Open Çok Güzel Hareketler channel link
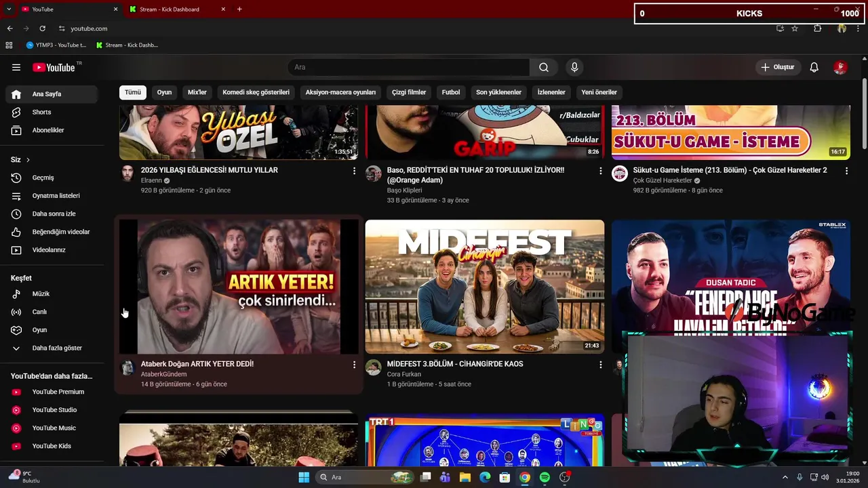This screenshot has width=868, height=488. (x=663, y=181)
